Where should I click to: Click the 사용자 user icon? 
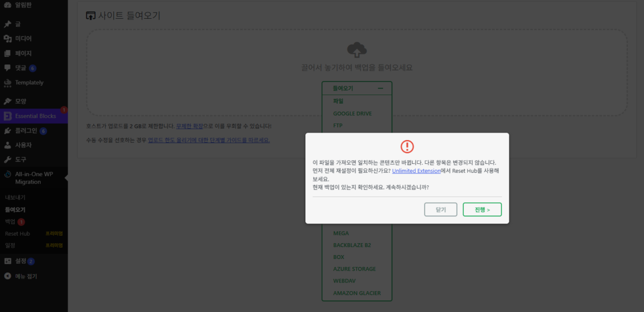coord(8,145)
